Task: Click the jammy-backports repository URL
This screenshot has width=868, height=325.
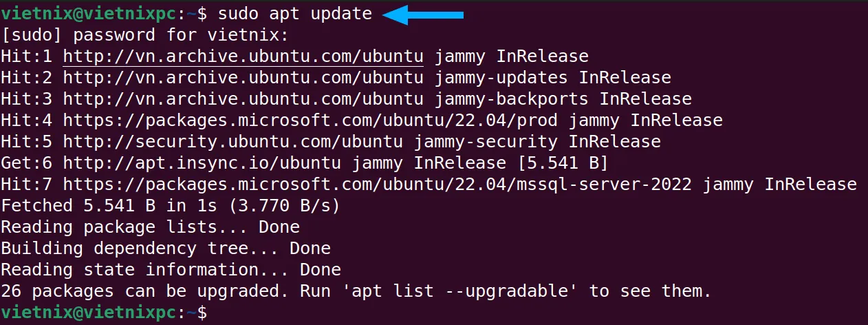Action: coord(243,99)
